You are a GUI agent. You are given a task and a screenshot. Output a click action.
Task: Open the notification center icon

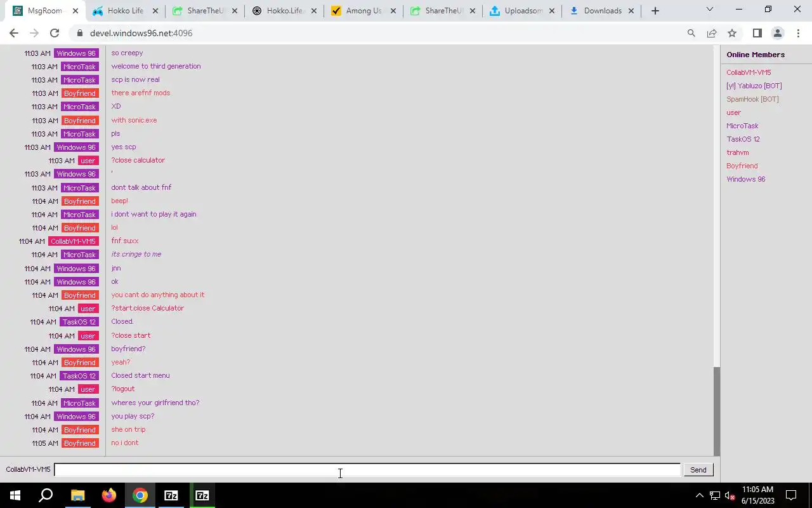click(791, 495)
